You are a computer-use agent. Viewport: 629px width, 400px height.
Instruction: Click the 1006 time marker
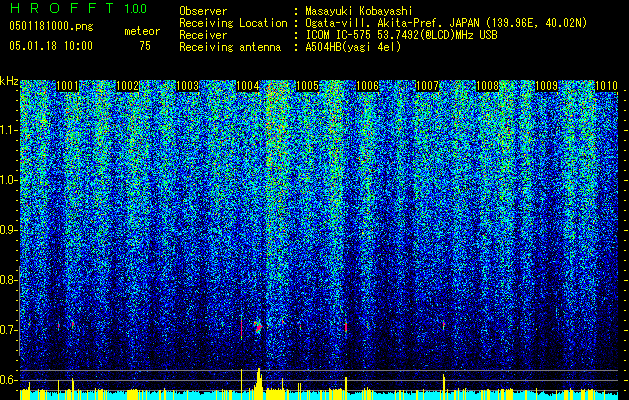367,86
